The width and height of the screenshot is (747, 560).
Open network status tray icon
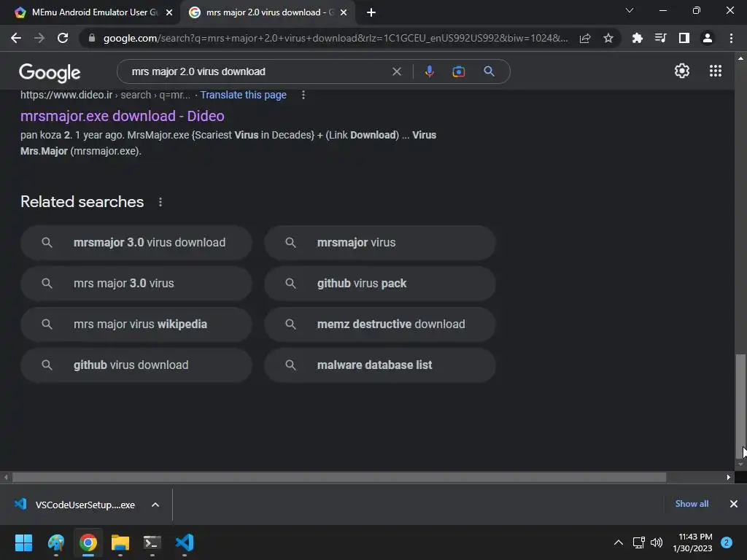click(638, 542)
